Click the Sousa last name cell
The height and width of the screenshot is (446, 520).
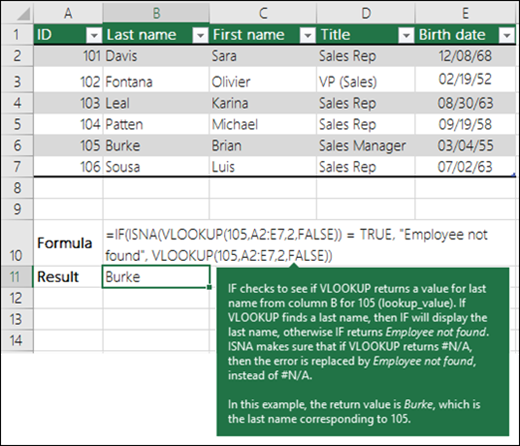click(x=156, y=166)
